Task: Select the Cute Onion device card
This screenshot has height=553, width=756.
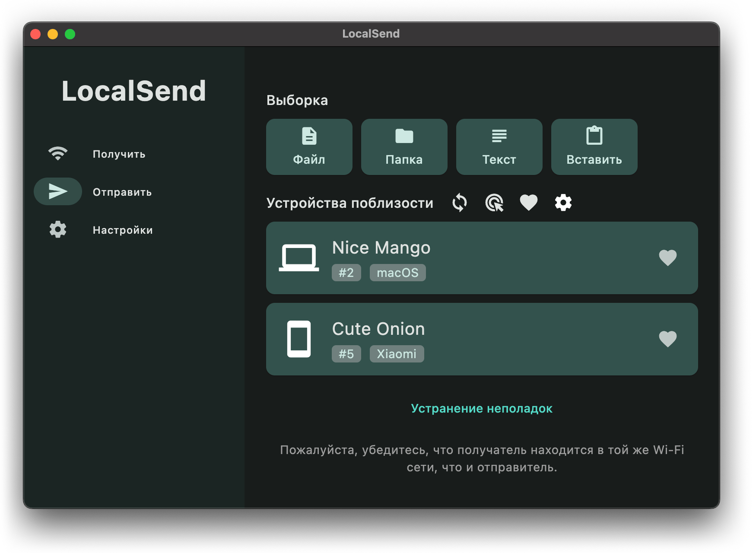Action: point(482,339)
